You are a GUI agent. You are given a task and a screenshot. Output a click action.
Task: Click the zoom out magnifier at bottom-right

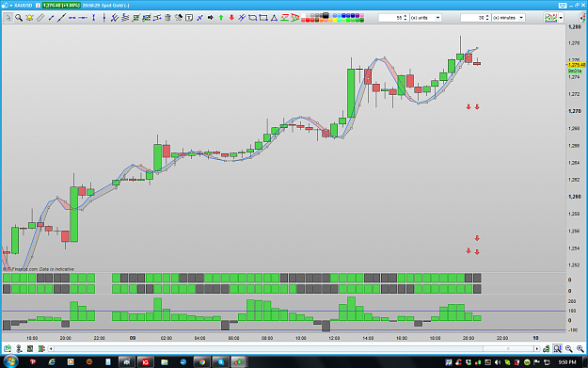click(x=569, y=349)
